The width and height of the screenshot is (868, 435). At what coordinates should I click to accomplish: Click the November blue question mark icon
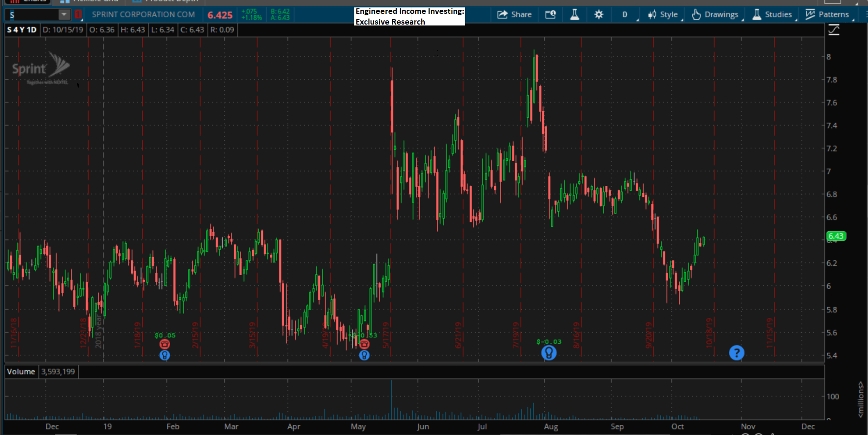737,353
